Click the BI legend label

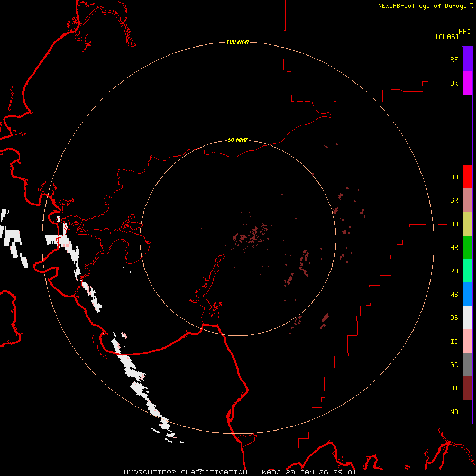[x=454, y=388]
